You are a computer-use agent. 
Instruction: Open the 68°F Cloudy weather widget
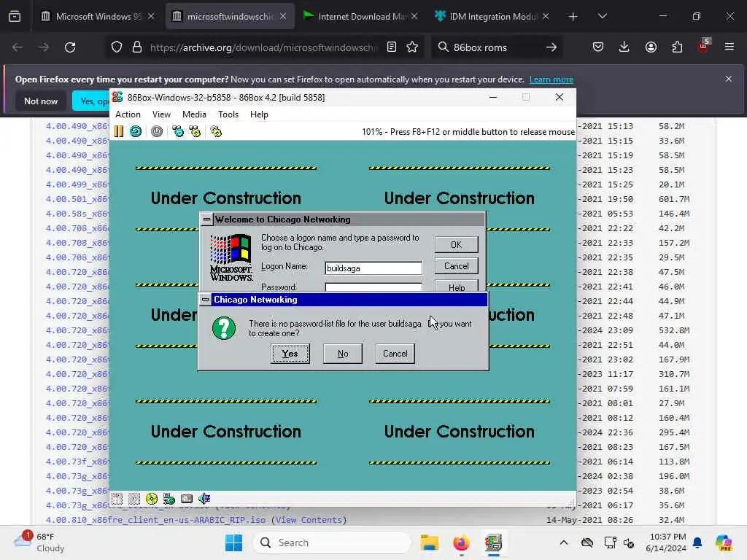[39, 542]
